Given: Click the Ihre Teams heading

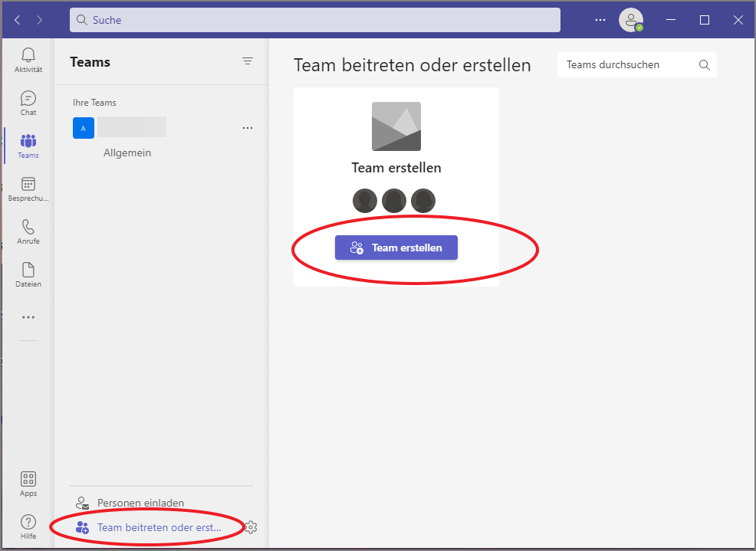Looking at the screenshot, I should point(94,103).
